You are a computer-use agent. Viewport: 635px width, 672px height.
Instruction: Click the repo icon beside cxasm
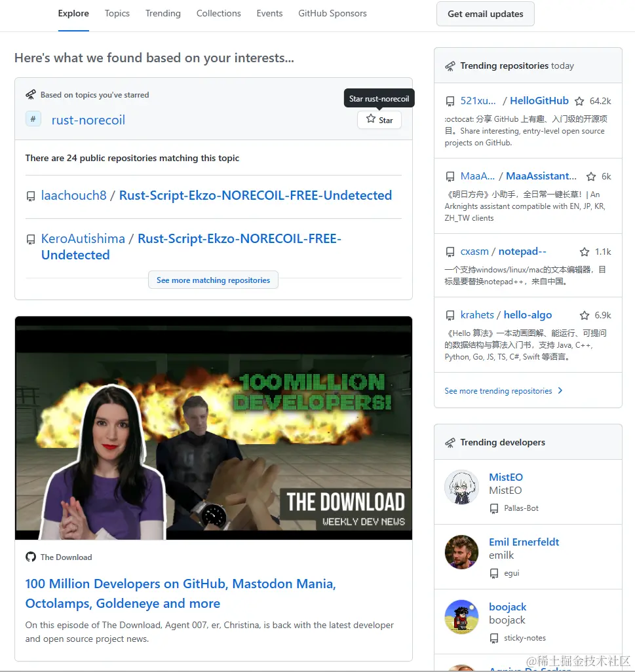point(450,252)
